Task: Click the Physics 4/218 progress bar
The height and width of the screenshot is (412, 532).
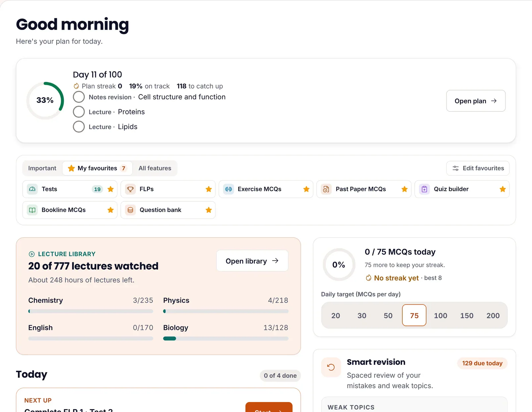Action: point(226,311)
